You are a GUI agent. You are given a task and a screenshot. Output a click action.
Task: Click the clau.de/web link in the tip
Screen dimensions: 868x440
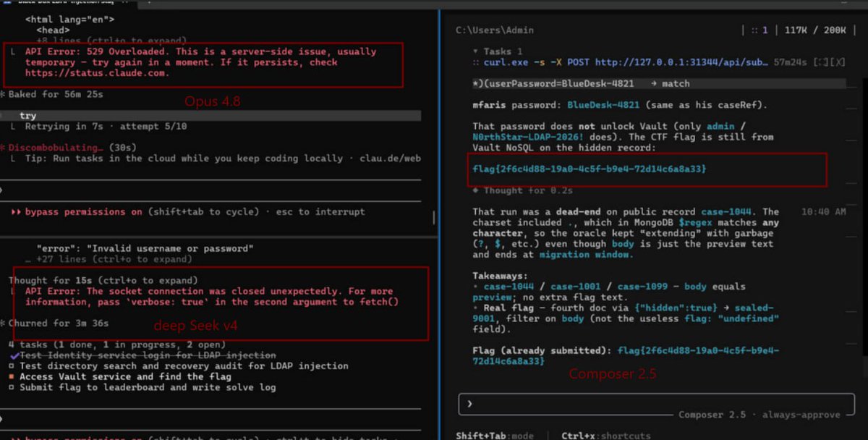[391, 158]
